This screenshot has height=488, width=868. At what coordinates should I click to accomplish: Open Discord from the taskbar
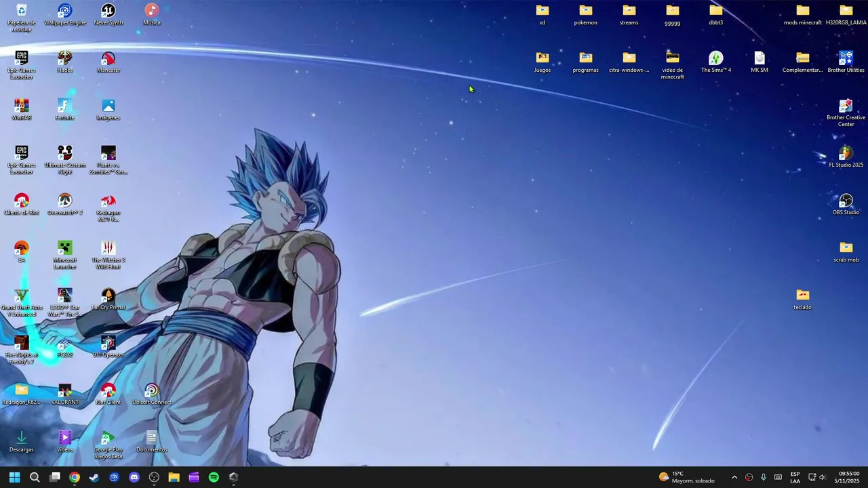click(x=134, y=477)
